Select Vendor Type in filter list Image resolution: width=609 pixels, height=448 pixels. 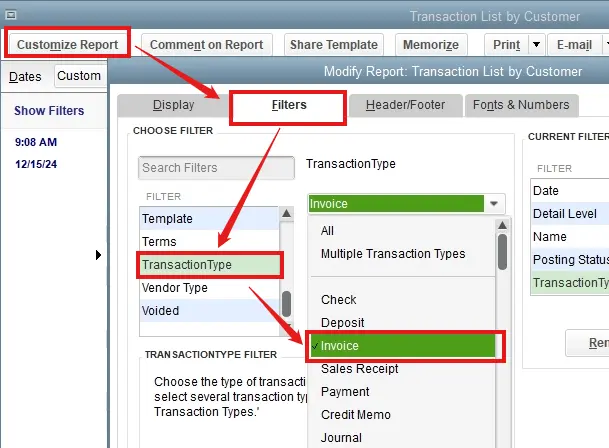[x=209, y=288]
